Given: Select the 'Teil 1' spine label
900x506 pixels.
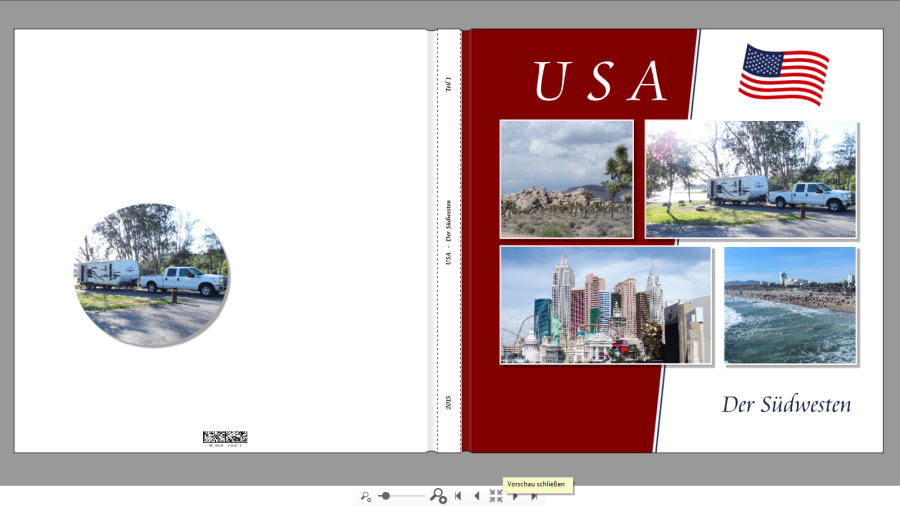Looking at the screenshot, I should pyautogui.click(x=448, y=85).
